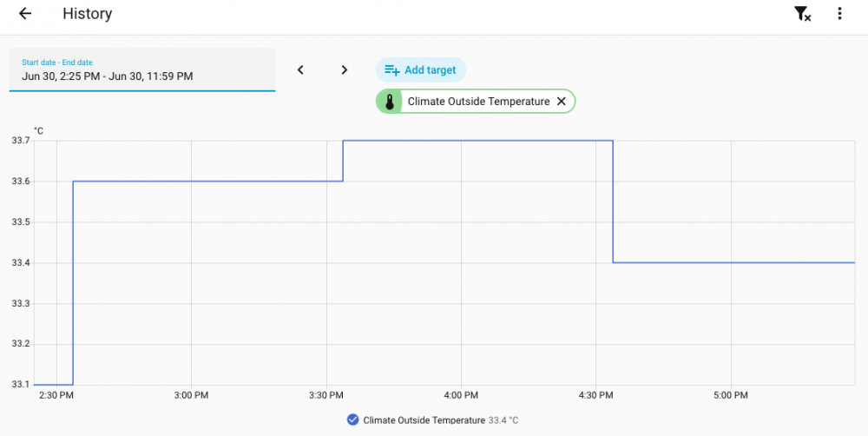Toggle the Climate Outside Temperature legend checkbox
This screenshot has height=436, width=868.
point(352,420)
